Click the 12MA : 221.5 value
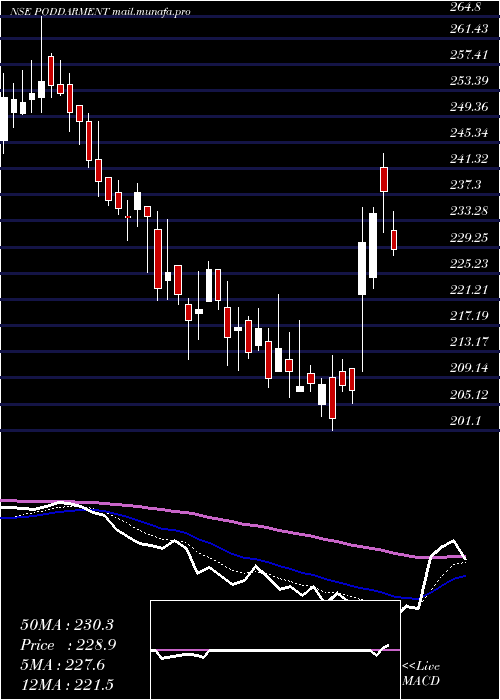This screenshot has width=500, height=700. [x=67, y=685]
